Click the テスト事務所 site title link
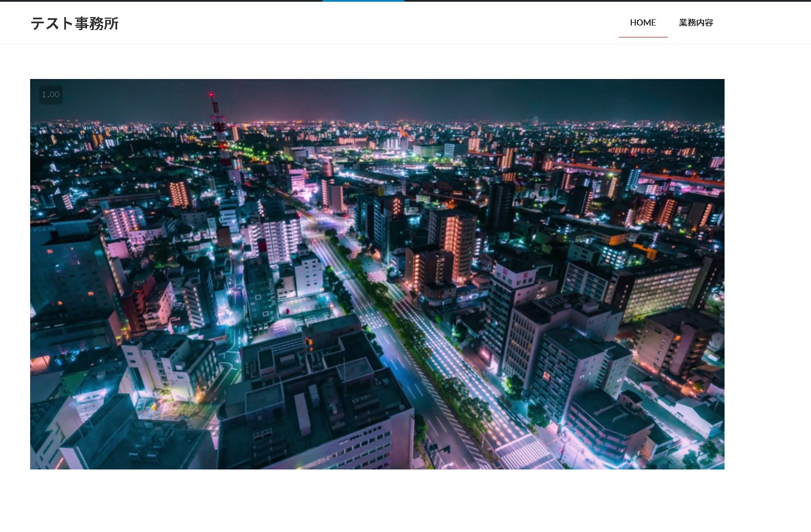811x532 pixels. click(x=75, y=24)
